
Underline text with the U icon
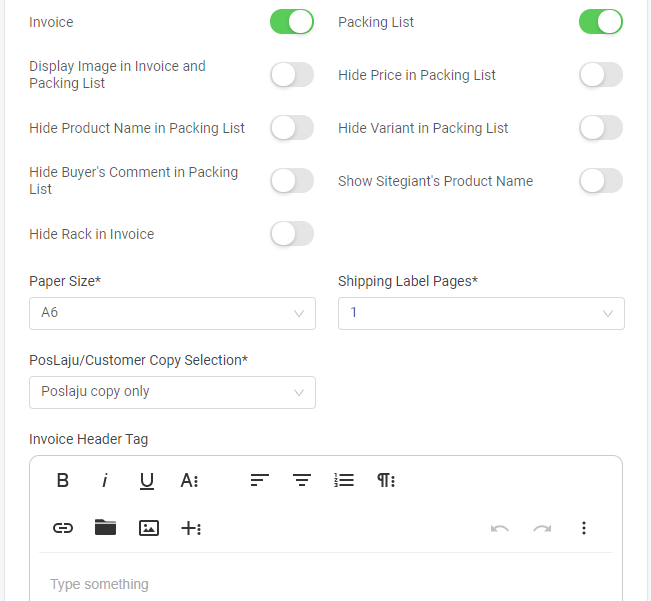click(147, 481)
